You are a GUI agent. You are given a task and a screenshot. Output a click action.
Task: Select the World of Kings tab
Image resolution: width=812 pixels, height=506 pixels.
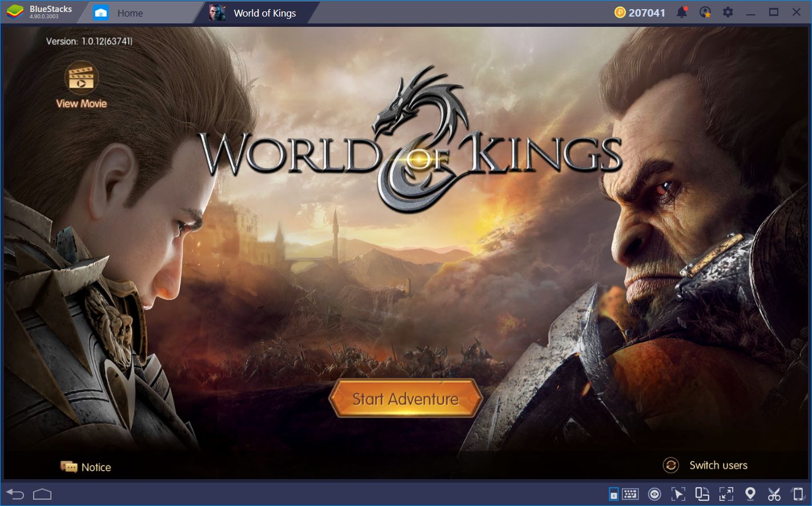253,13
